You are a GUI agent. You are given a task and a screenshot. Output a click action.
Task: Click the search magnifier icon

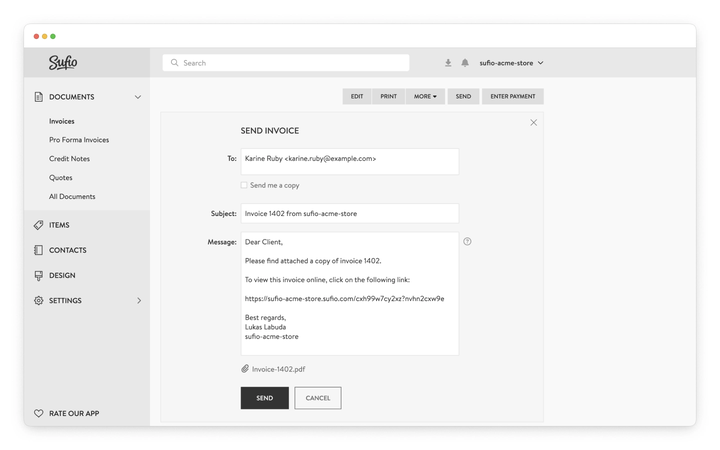(174, 62)
